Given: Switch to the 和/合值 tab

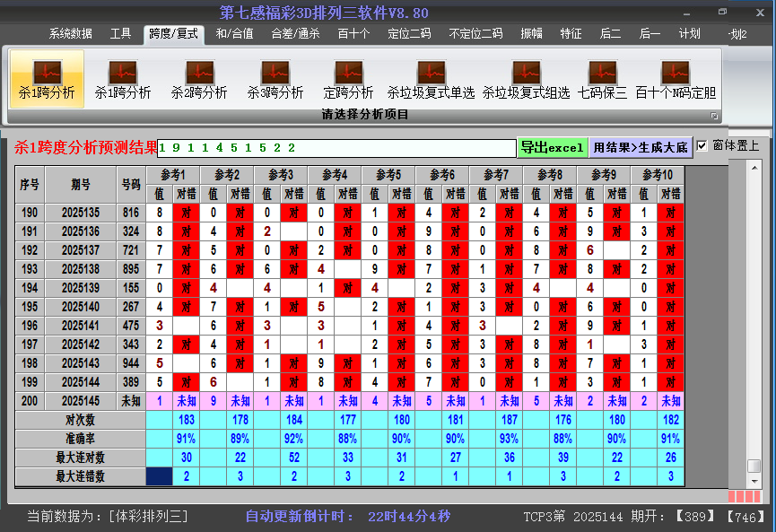Looking at the screenshot, I should (234, 34).
